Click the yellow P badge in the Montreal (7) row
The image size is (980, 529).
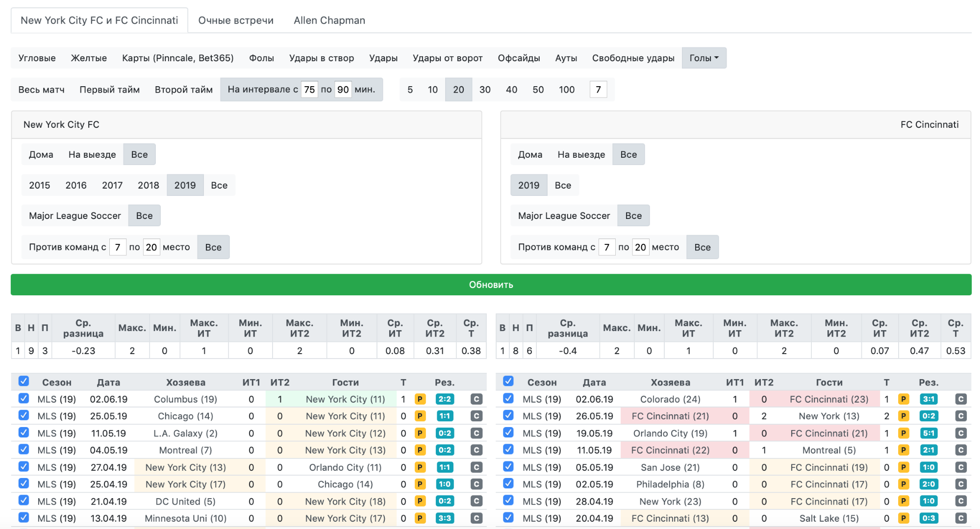pos(420,450)
